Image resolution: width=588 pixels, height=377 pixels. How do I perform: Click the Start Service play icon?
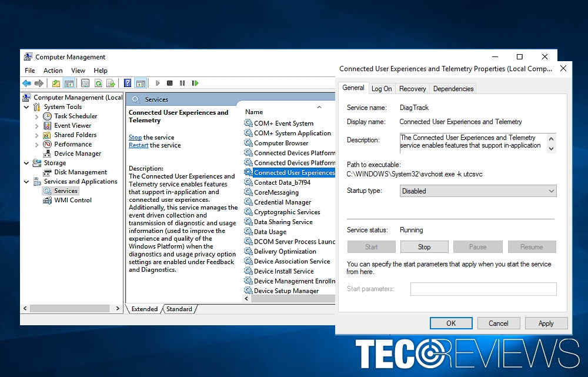point(158,84)
